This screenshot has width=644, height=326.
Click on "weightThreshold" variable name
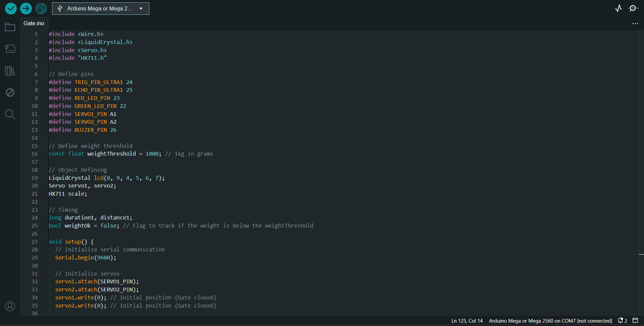(x=111, y=154)
